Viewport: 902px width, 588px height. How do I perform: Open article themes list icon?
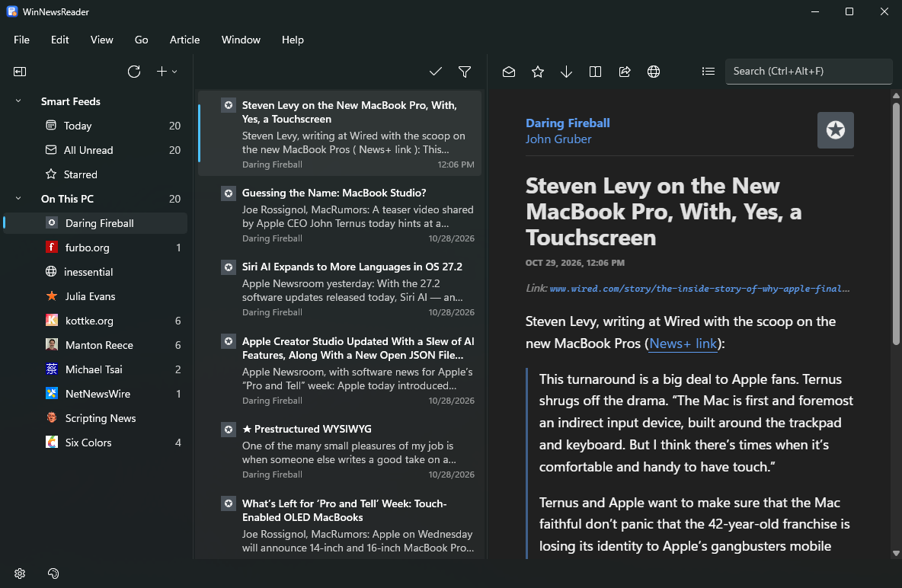point(708,72)
